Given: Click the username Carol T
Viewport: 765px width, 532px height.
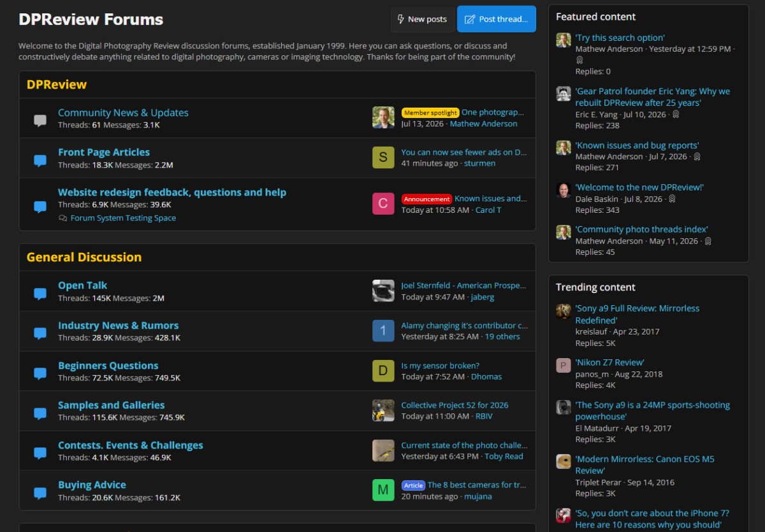Looking at the screenshot, I should coord(488,210).
